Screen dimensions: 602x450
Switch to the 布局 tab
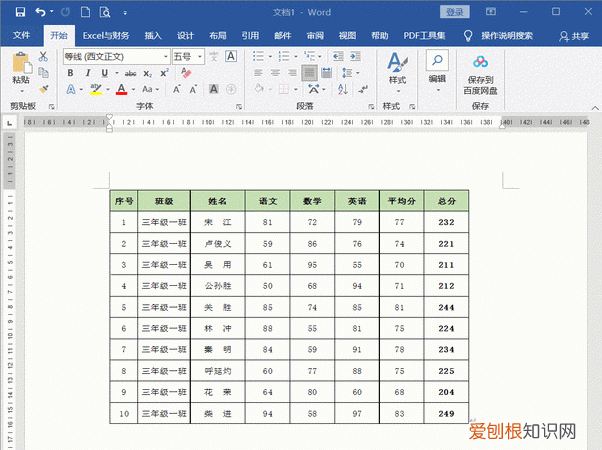(x=218, y=36)
